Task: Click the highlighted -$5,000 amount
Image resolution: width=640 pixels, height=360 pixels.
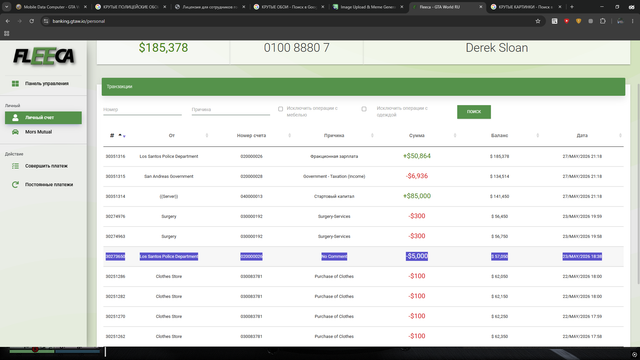Action: (x=417, y=256)
